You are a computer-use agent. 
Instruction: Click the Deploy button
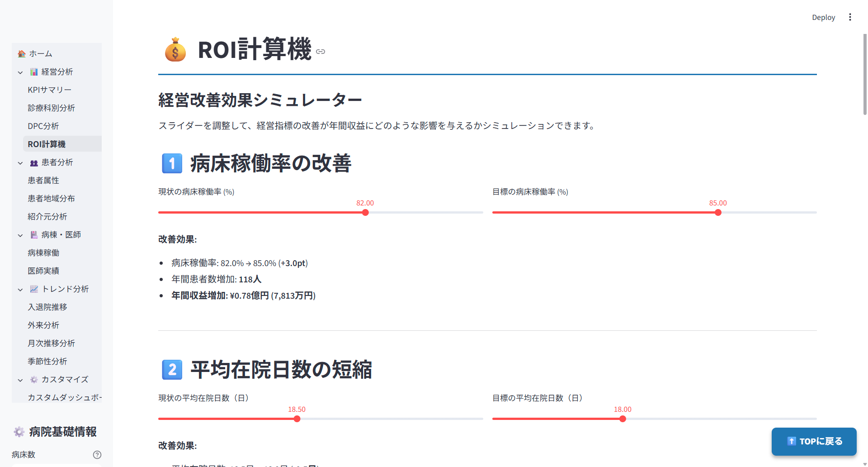(823, 17)
